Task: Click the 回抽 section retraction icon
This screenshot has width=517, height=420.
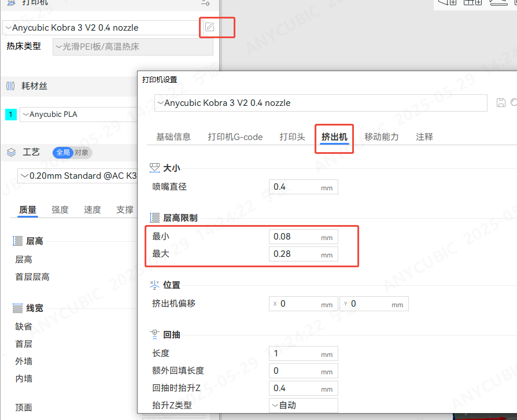Action: [154, 334]
